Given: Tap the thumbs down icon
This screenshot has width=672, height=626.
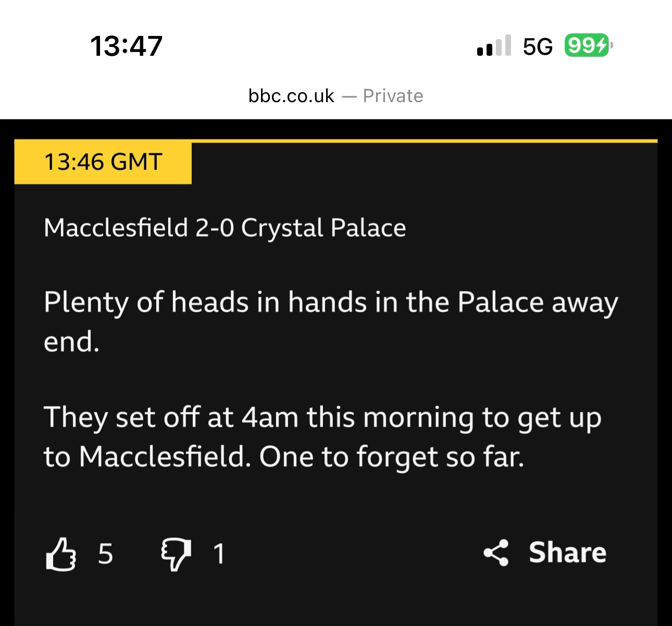Looking at the screenshot, I should pyautogui.click(x=176, y=554).
